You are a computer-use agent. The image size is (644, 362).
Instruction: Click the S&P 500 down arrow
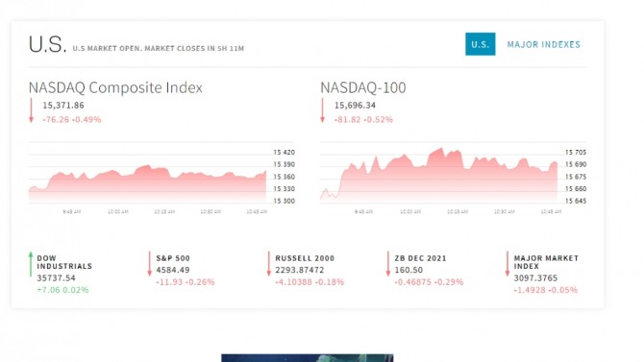(150, 264)
